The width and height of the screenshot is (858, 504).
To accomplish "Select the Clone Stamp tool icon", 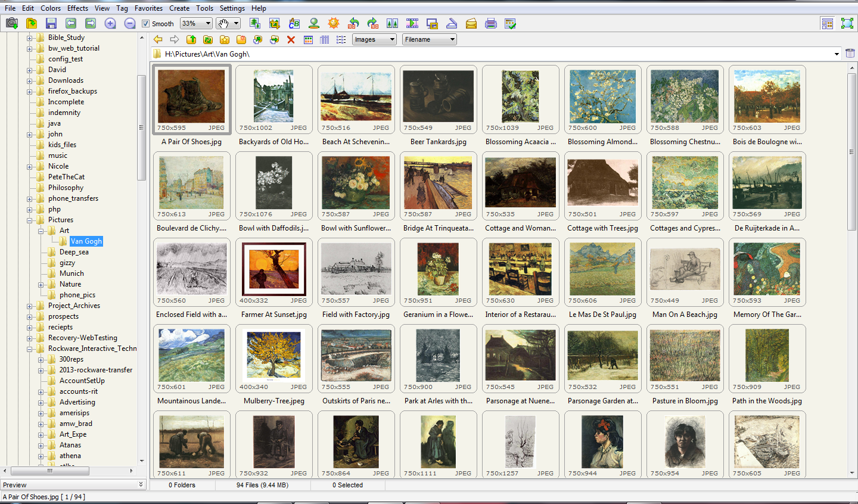I will (314, 23).
